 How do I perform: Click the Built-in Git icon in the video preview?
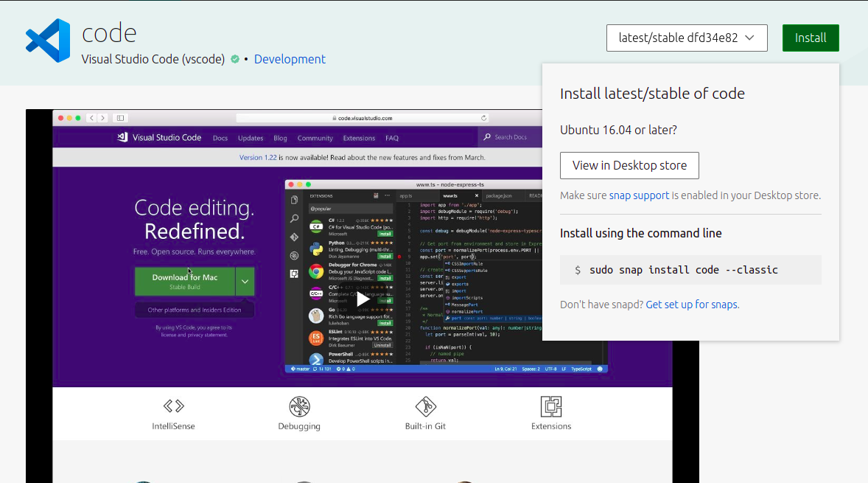[x=425, y=406]
